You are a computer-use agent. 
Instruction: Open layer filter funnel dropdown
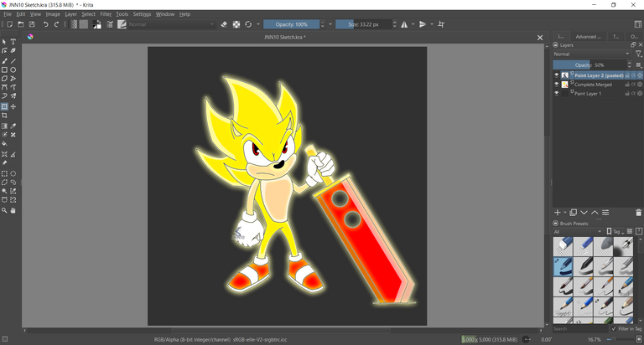[x=639, y=54]
